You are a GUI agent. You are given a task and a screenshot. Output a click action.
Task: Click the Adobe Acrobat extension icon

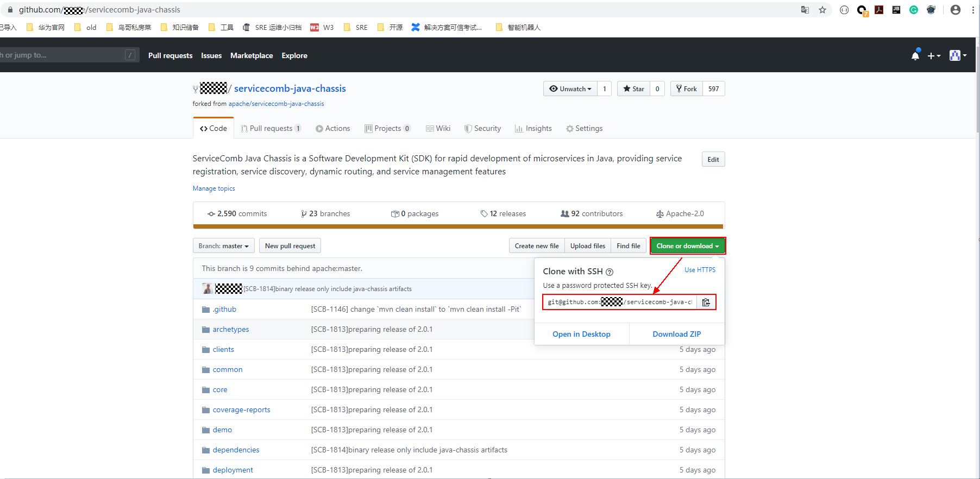tap(879, 10)
